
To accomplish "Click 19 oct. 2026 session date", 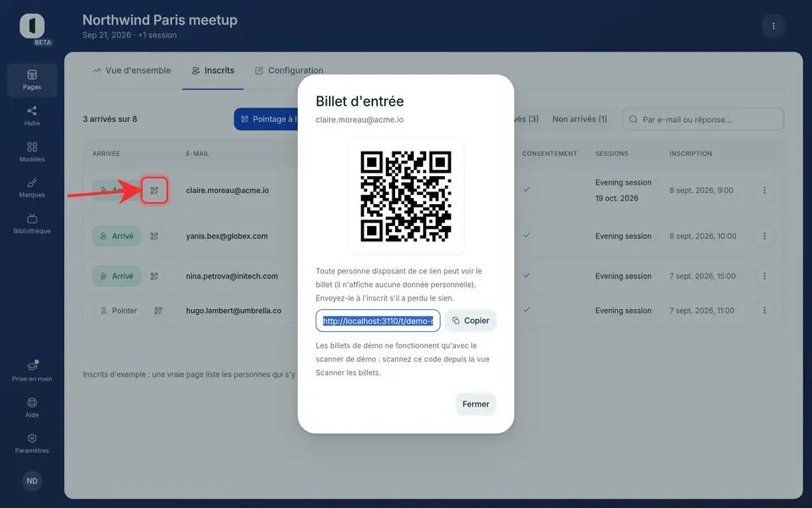I will pos(617,198).
